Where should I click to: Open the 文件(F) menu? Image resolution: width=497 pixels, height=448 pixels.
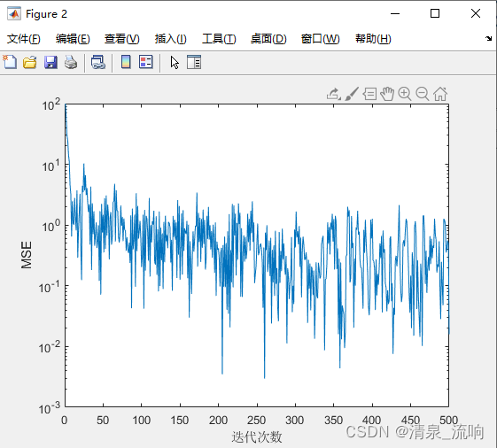coord(23,39)
